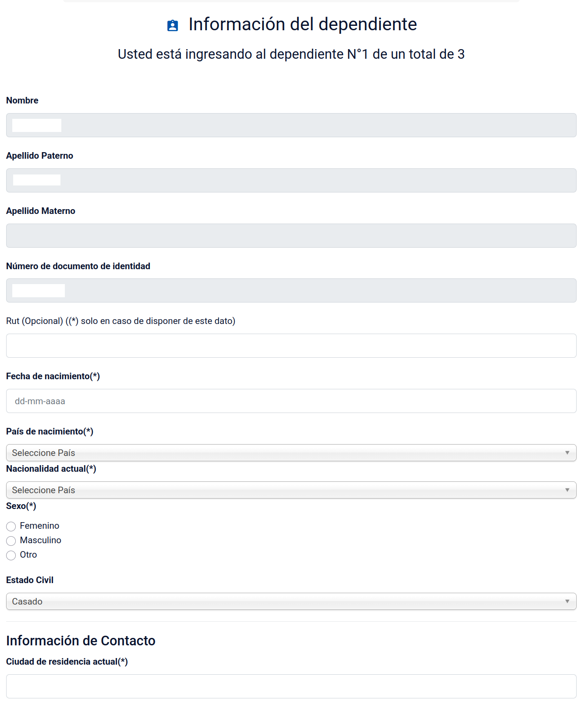This screenshot has height=719, width=588.
Task: Select the Femenino radio button
Action: tap(11, 526)
